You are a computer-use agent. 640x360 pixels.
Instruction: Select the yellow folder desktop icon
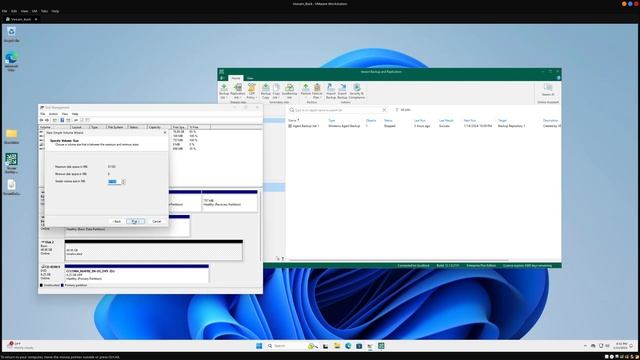11,136
